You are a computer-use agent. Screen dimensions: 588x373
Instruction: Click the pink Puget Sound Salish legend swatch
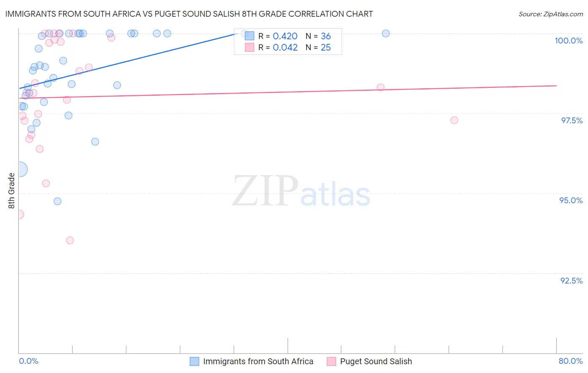331,361
